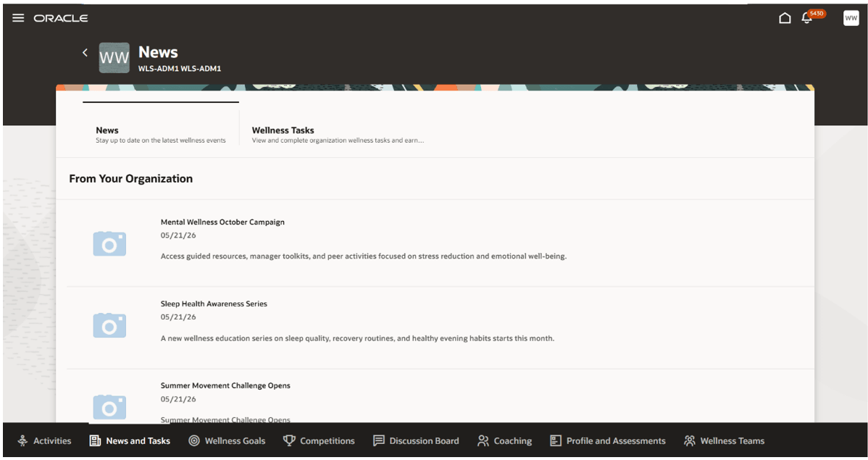Click 'Stay up to date on the latest wellness events'
This screenshot has height=460, width=868.
point(161,141)
